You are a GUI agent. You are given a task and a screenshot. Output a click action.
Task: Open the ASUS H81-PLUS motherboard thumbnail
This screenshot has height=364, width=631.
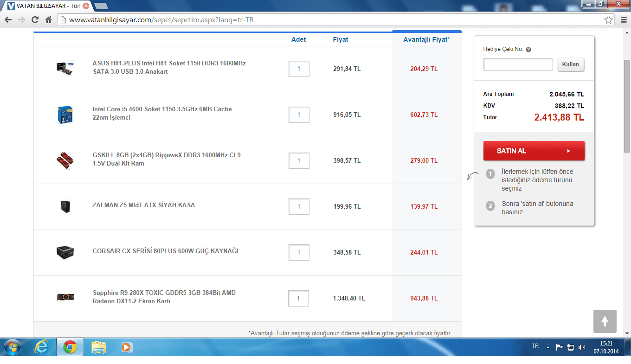[65, 68]
